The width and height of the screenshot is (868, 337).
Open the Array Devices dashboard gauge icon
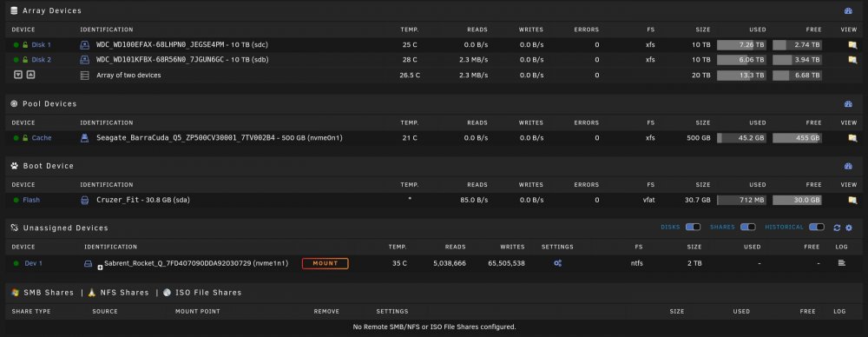pyautogui.click(x=848, y=11)
